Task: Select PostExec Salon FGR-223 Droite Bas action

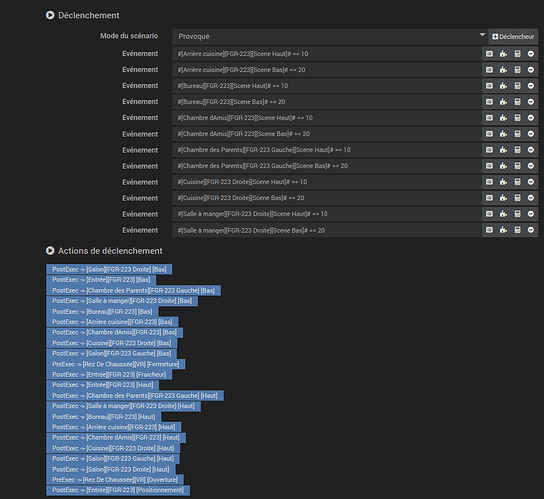Action: tap(109, 269)
